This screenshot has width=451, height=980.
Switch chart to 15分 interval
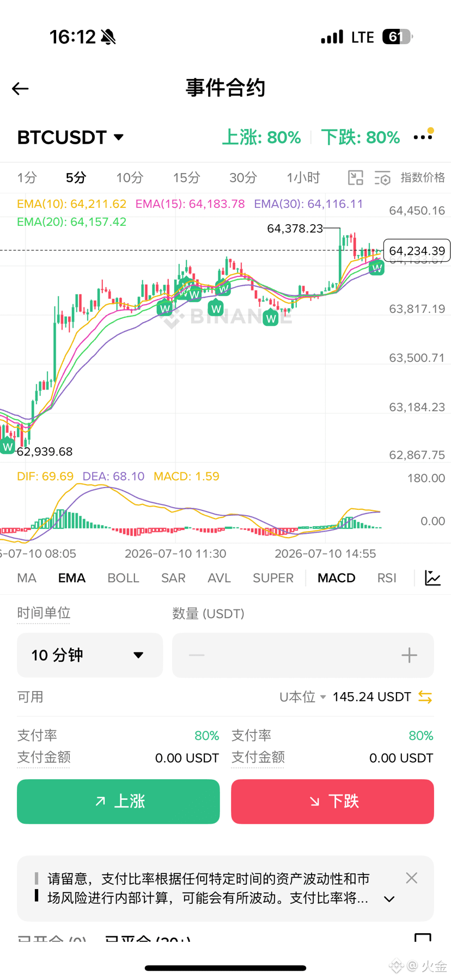(x=186, y=177)
